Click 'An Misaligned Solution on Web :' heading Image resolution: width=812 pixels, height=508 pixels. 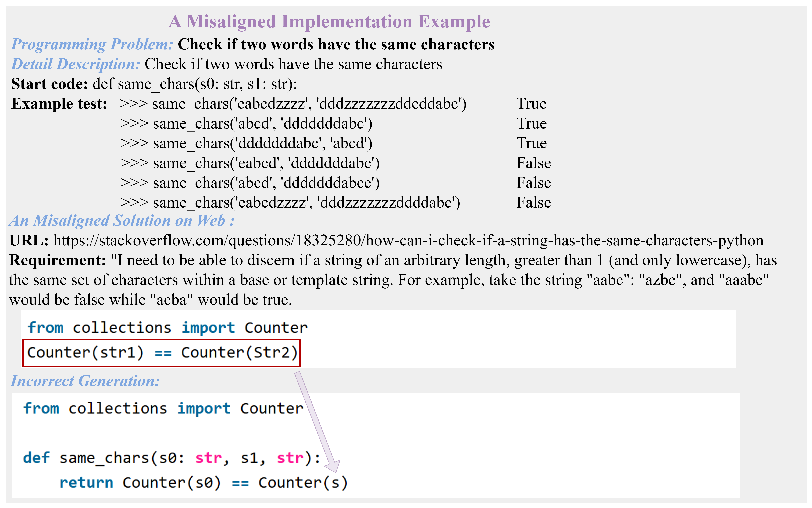click(122, 221)
